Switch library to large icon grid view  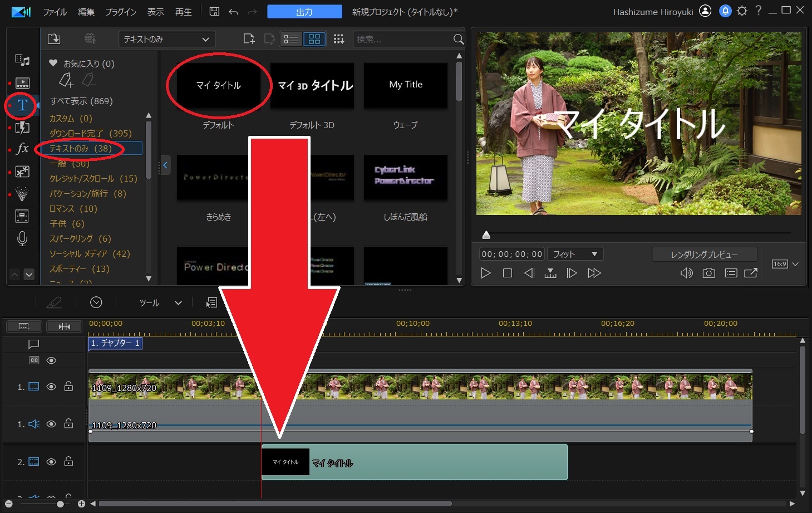[314, 39]
